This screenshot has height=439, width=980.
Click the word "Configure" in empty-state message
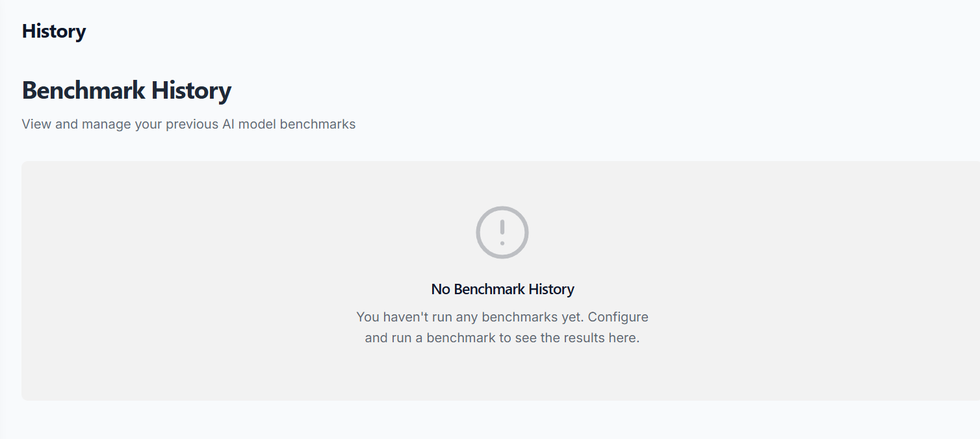tap(618, 318)
